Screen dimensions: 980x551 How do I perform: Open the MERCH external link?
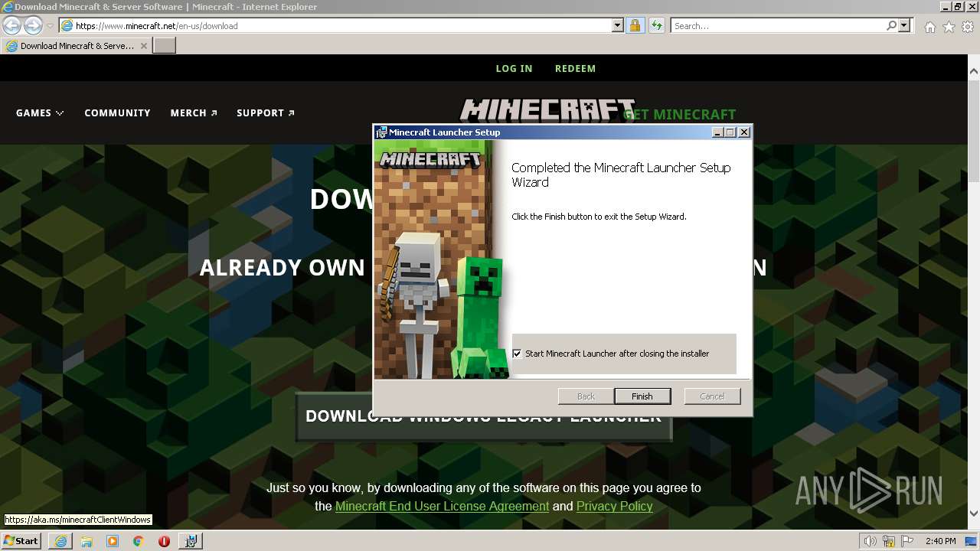194,112
